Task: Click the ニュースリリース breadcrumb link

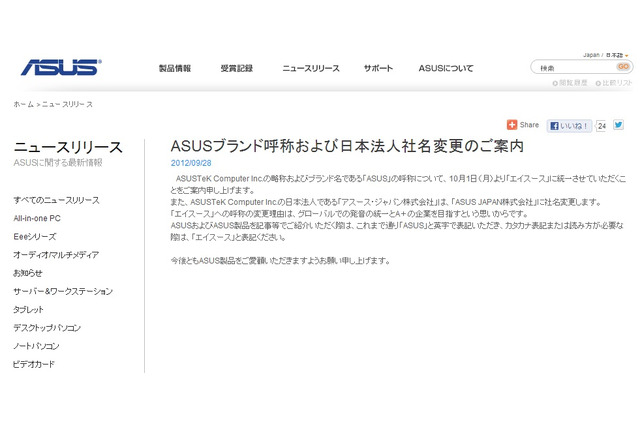Action: 67,104
